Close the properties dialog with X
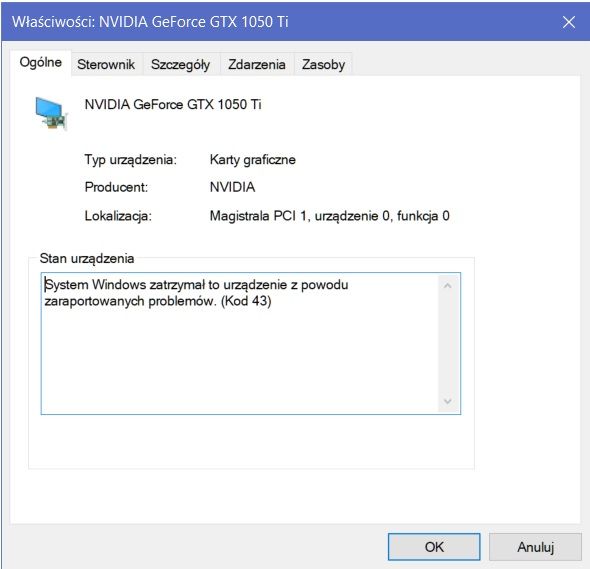Screen dimensions: 590x569 coord(569,22)
